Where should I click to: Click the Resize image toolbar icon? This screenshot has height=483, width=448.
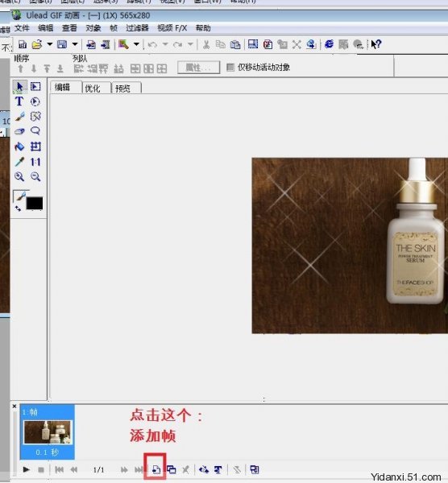(x=253, y=44)
